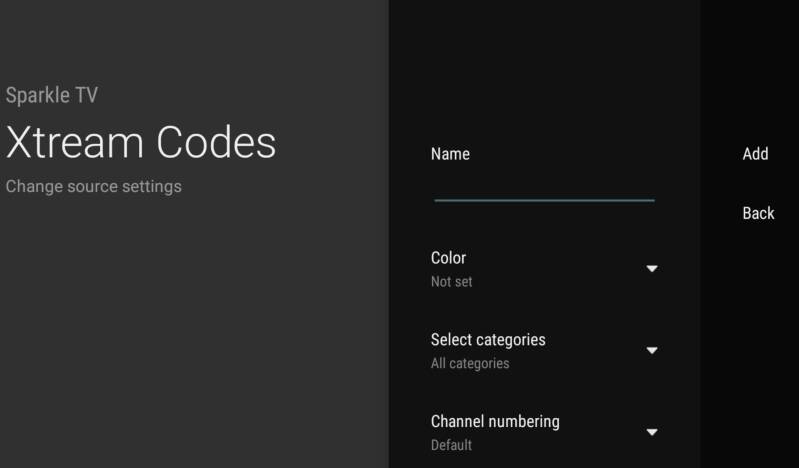This screenshot has width=799, height=468.
Task: Go Back using the Back button
Action: click(758, 213)
